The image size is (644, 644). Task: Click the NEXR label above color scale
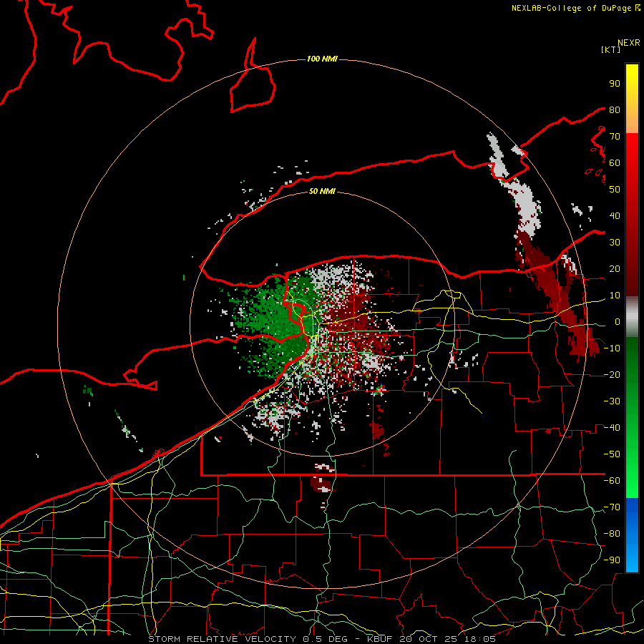point(628,43)
